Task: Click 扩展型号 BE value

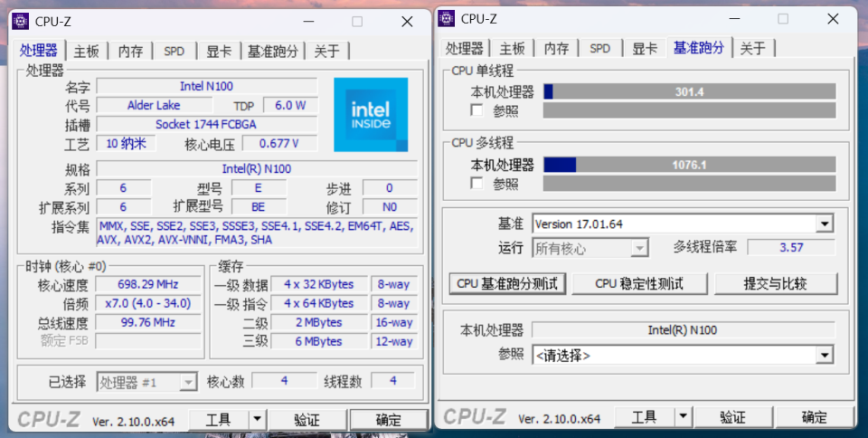Action: tap(259, 206)
